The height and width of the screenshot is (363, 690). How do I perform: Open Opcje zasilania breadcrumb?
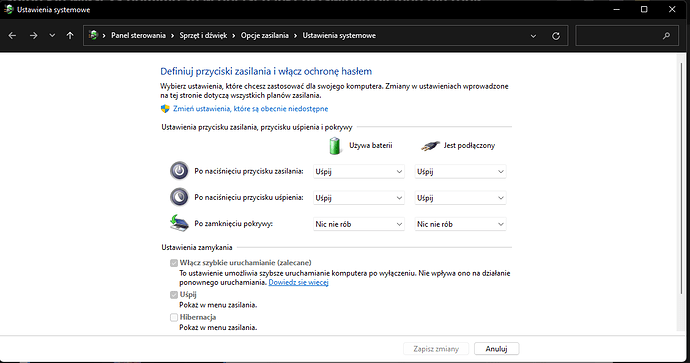(x=264, y=36)
